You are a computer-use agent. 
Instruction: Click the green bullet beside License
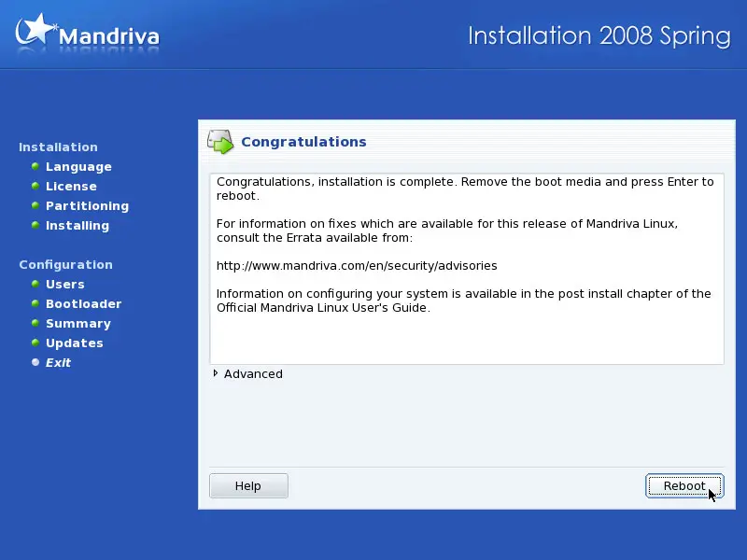[x=35, y=186]
